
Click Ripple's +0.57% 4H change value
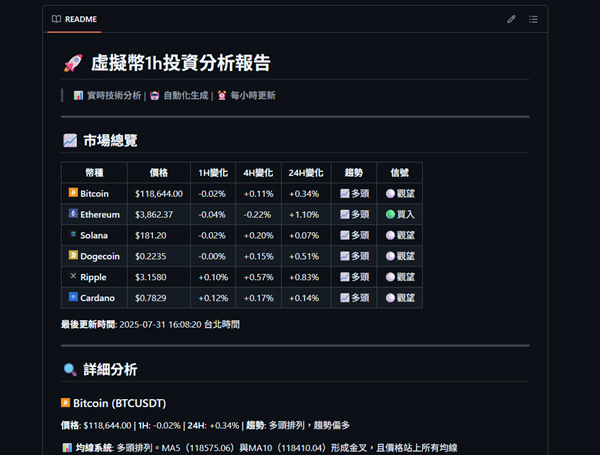[259, 277]
